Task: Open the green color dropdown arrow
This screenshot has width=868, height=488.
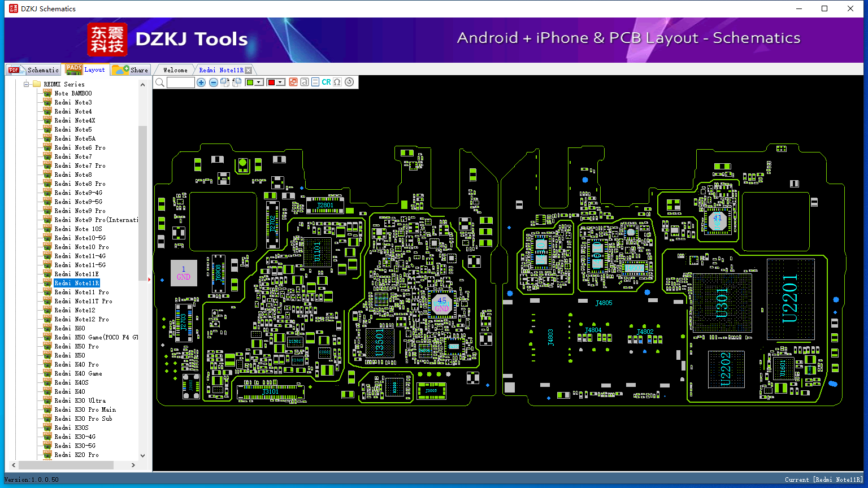Action: coord(259,82)
